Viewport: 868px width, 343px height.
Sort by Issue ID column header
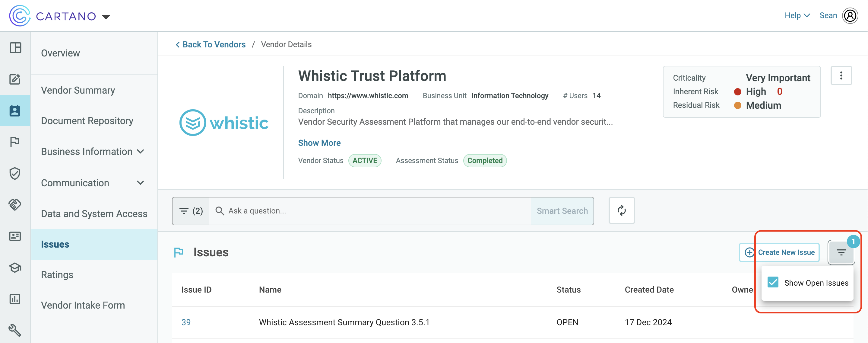point(196,289)
